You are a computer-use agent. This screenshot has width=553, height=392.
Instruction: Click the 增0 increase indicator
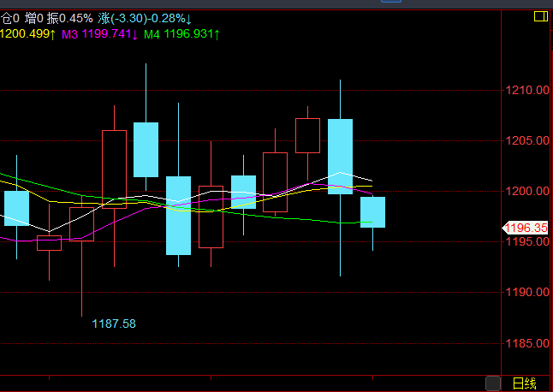tap(34, 18)
